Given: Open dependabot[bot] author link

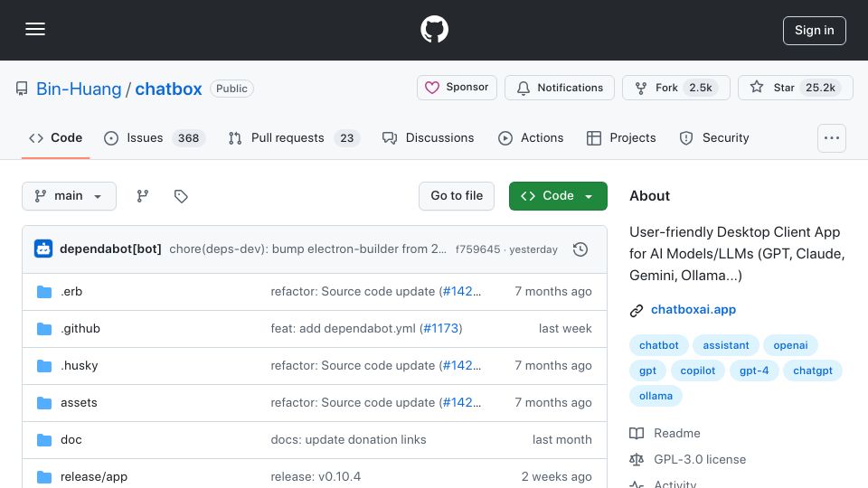Looking at the screenshot, I should [110, 249].
